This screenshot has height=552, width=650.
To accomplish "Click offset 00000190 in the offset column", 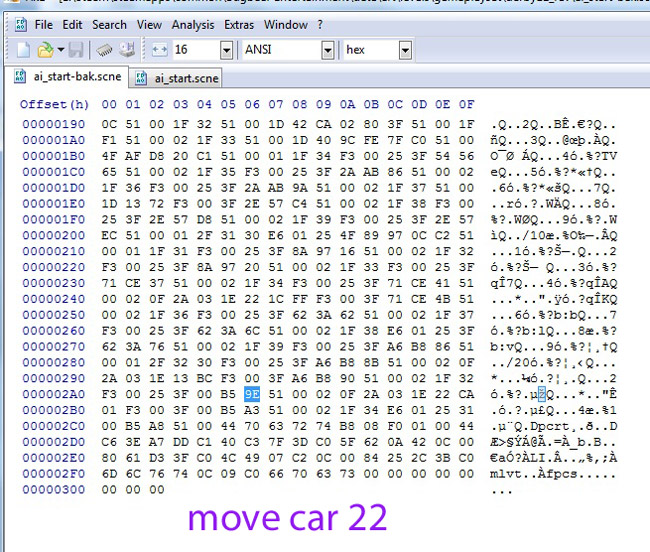I will click(x=54, y=124).
